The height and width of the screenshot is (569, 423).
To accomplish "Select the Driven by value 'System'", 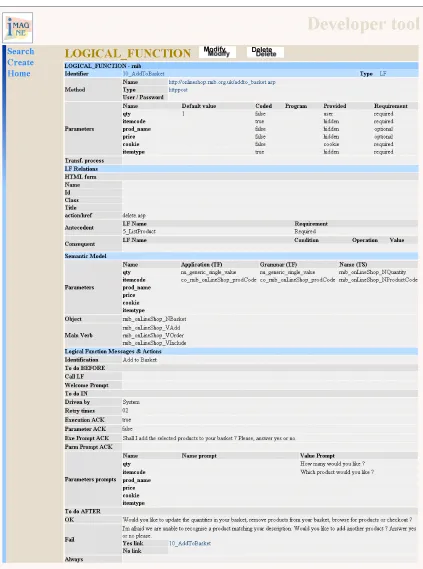I will pyautogui.click(x=131, y=402).
